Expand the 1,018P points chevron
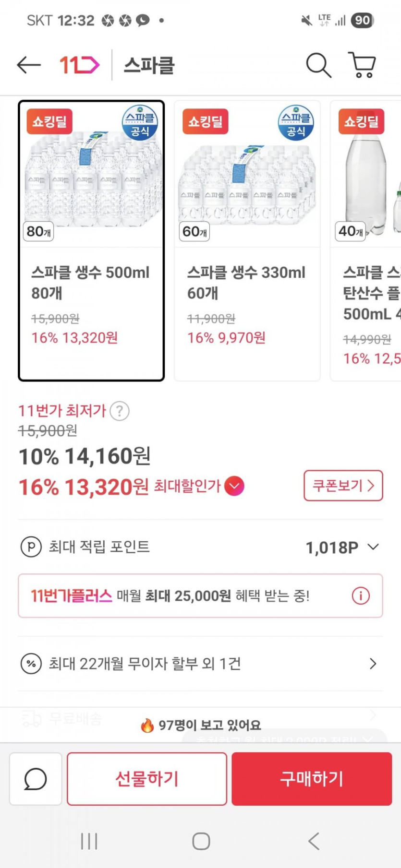401x868 pixels. [x=373, y=547]
